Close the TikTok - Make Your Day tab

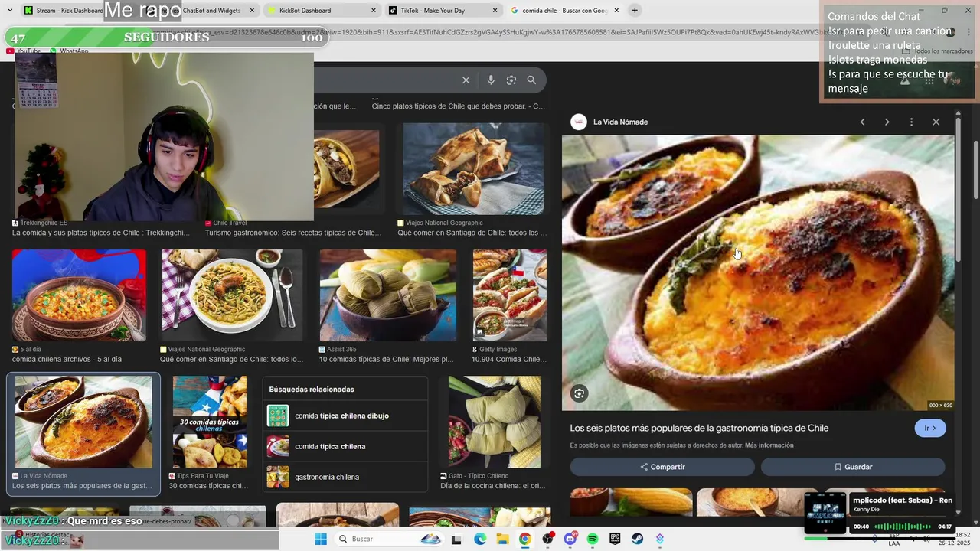tap(495, 11)
